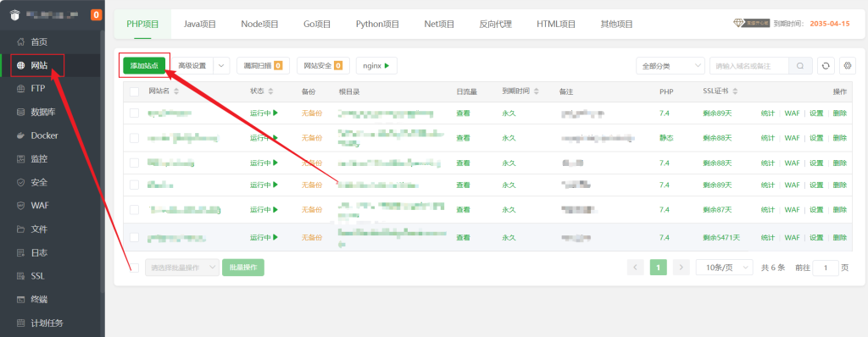Viewport: 868px width, 337px height.
Task: Open 设置 for the 剩余87天 site
Action: (816, 210)
